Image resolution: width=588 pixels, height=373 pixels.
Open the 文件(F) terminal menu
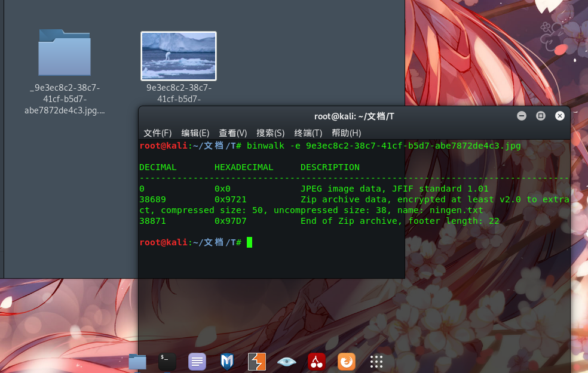pyautogui.click(x=158, y=133)
